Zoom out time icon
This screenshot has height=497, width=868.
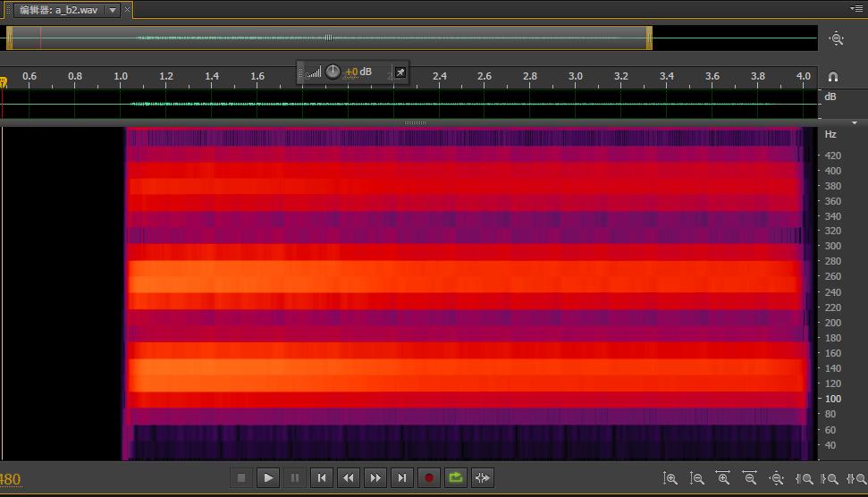pos(749,478)
